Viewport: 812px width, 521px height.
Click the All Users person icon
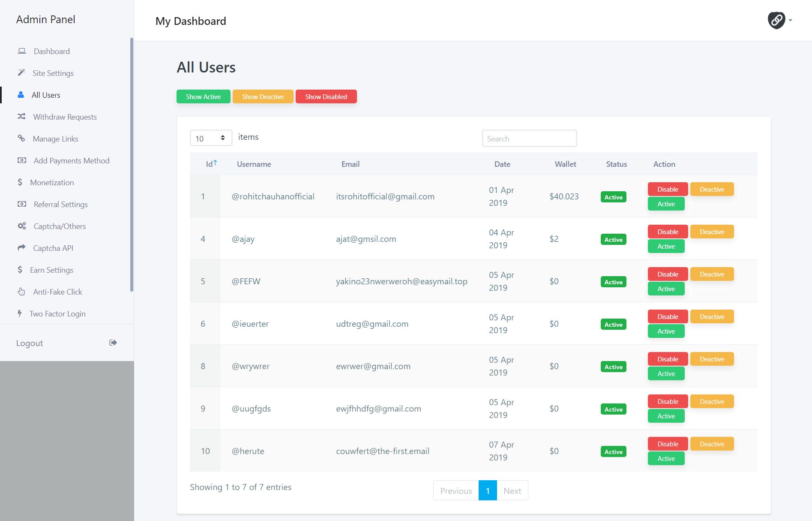(21, 95)
